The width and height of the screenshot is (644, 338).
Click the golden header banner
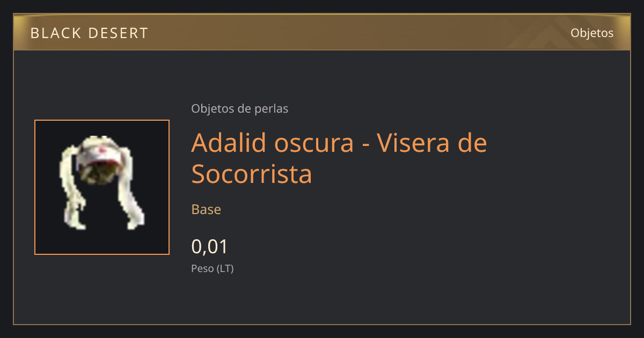point(322,32)
